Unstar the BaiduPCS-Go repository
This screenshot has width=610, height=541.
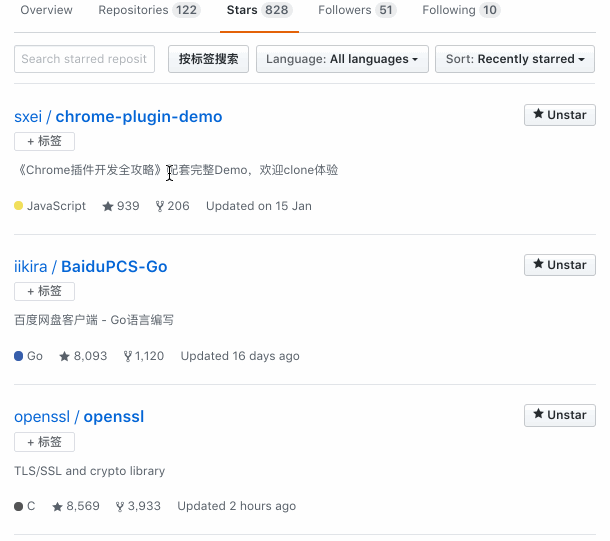tap(559, 265)
